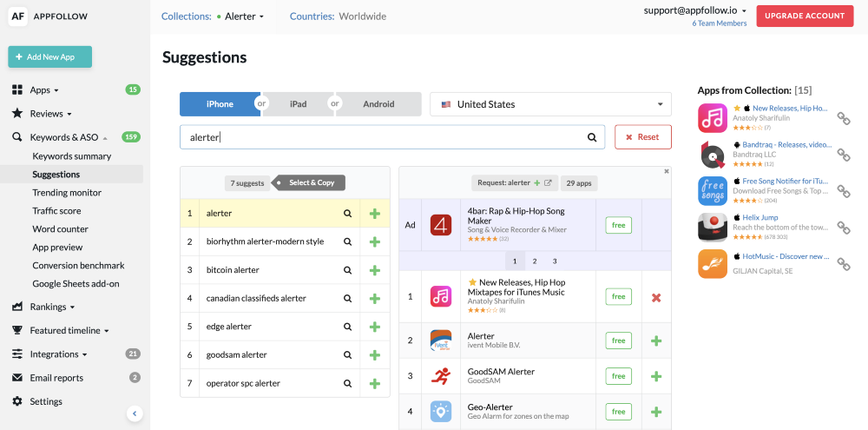This screenshot has width=868, height=430.
Task: Go to results page 2
Action: point(535,261)
